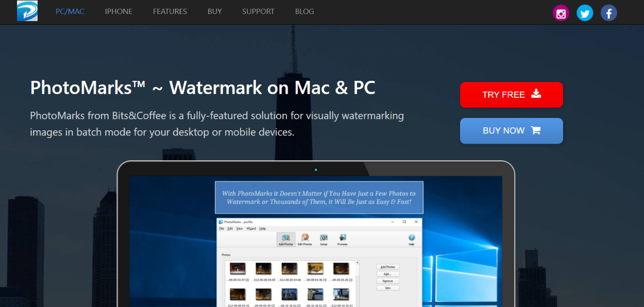Open the Wizard menu
This screenshot has height=307, width=644.
(x=251, y=229)
